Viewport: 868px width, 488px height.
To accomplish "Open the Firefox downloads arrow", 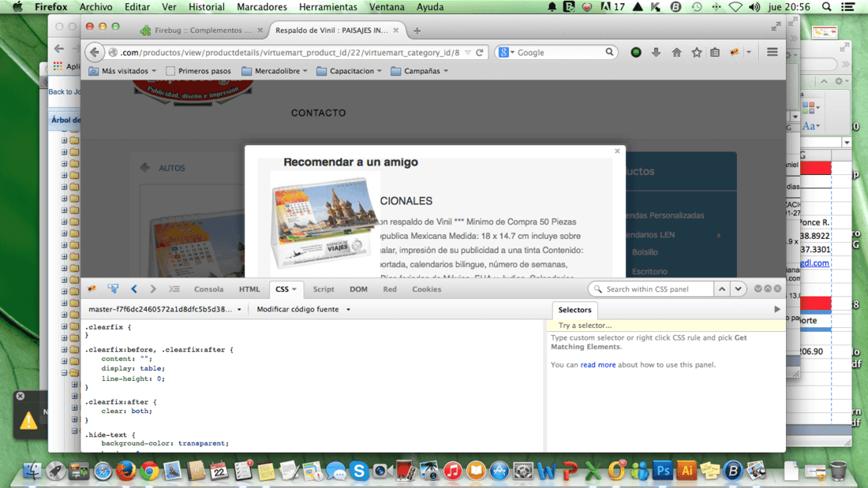I will click(x=656, y=53).
